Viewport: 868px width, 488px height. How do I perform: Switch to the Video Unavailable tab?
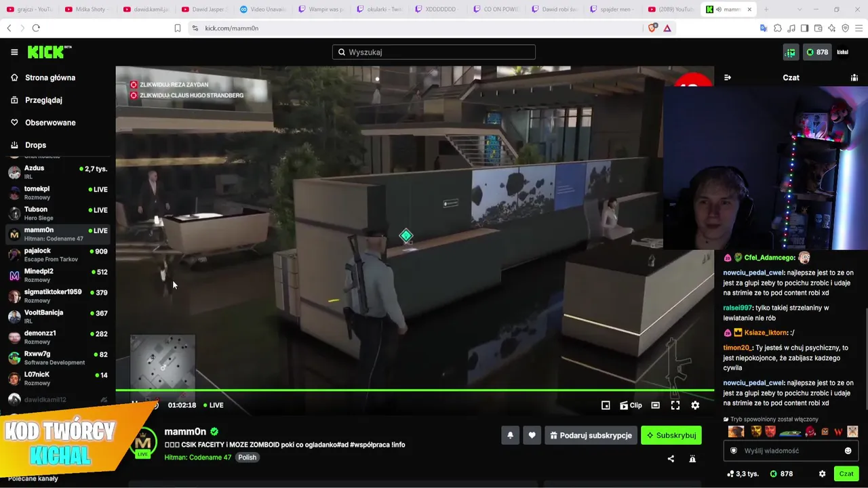click(262, 9)
